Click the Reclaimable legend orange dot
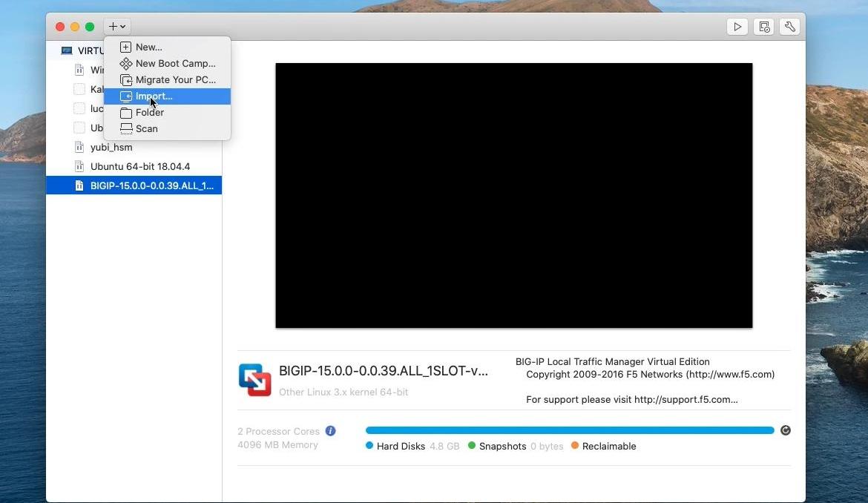Viewport: 868px width, 503px height. pyautogui.click(x=575, y=445)
